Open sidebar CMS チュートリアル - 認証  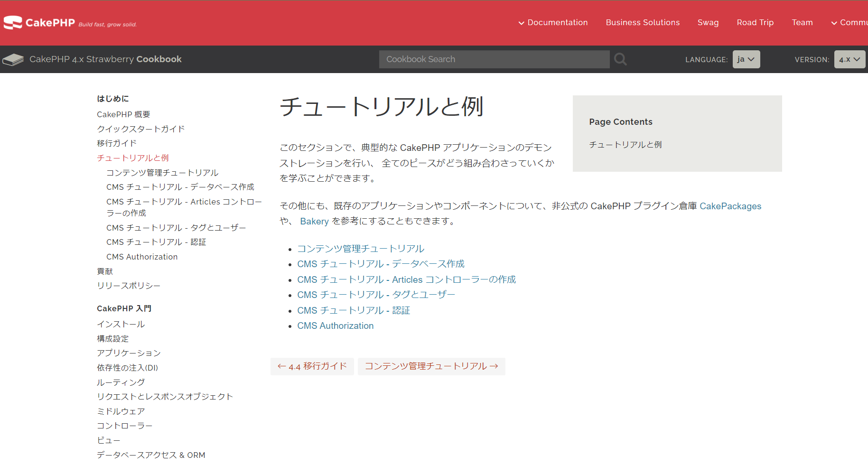(156, 242)
